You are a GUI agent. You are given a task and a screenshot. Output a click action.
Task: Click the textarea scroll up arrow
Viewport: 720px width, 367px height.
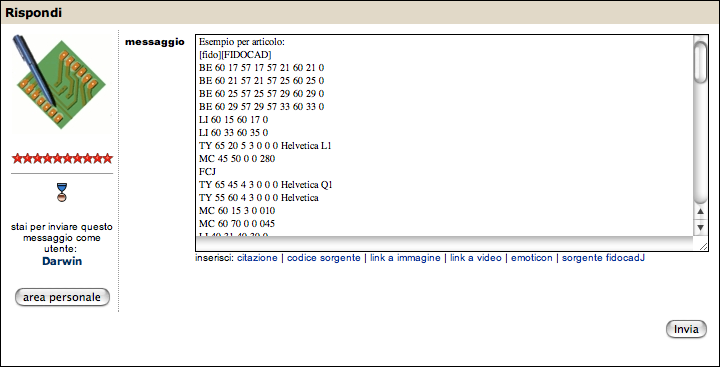click(x=700, y=211)
